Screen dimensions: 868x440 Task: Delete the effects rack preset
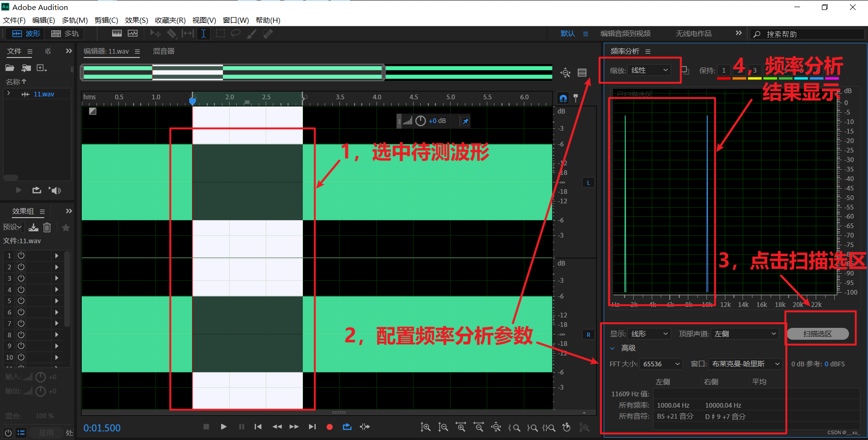pyautogui.click(x=47, y=228)
